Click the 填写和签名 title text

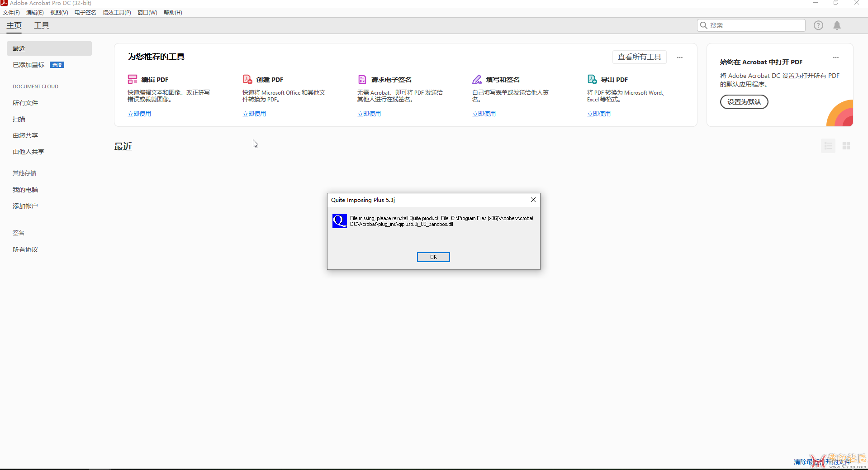point(503,80)
